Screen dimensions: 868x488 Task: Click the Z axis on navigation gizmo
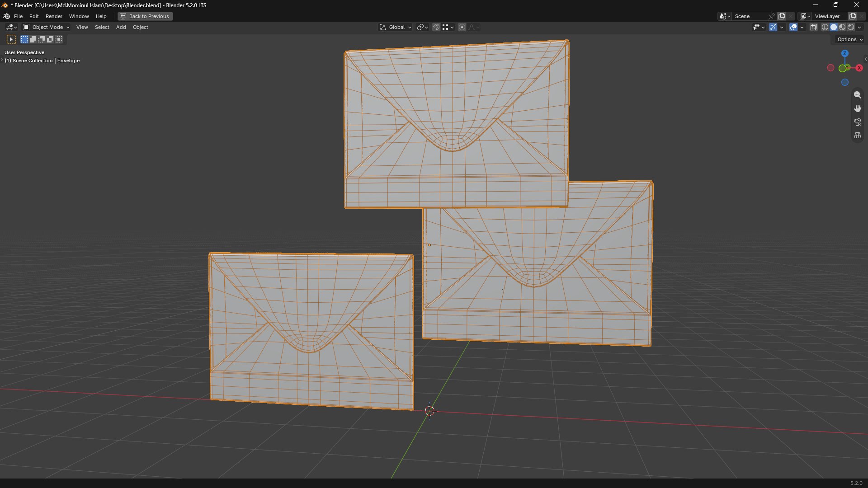pos(844,53)
